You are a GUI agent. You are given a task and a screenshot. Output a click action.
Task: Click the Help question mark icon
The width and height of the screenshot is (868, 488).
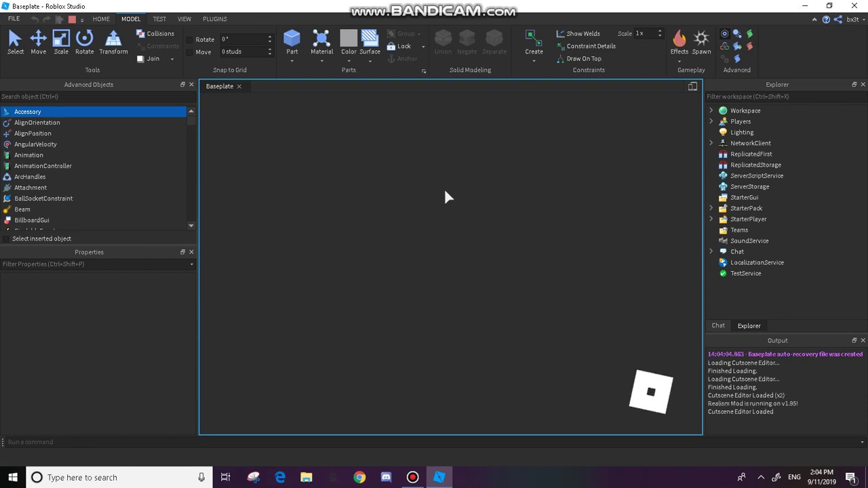click(826, 20)
